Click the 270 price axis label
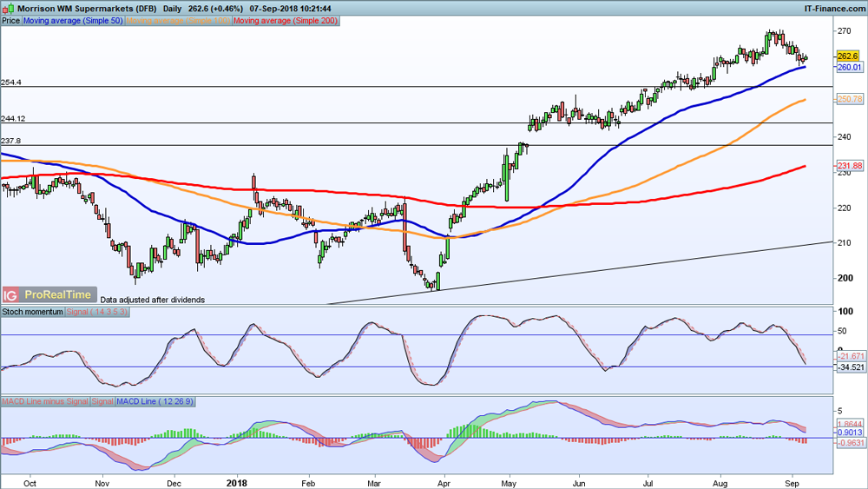 tap(844, 31)
